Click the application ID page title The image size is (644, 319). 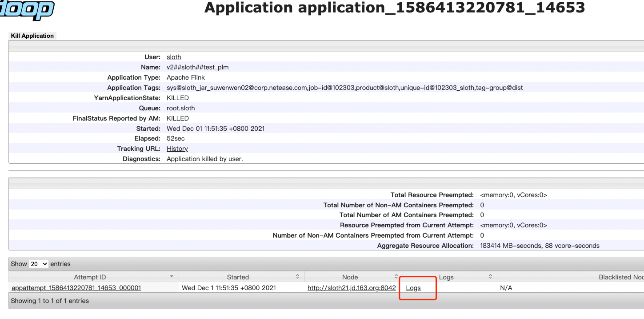click(x=394, y=8)
